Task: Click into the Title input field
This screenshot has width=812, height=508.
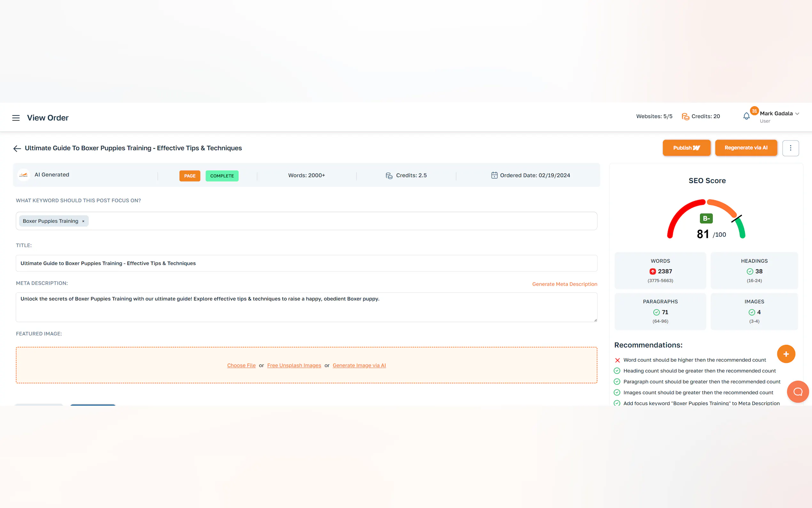Action: tap(306, 263)
